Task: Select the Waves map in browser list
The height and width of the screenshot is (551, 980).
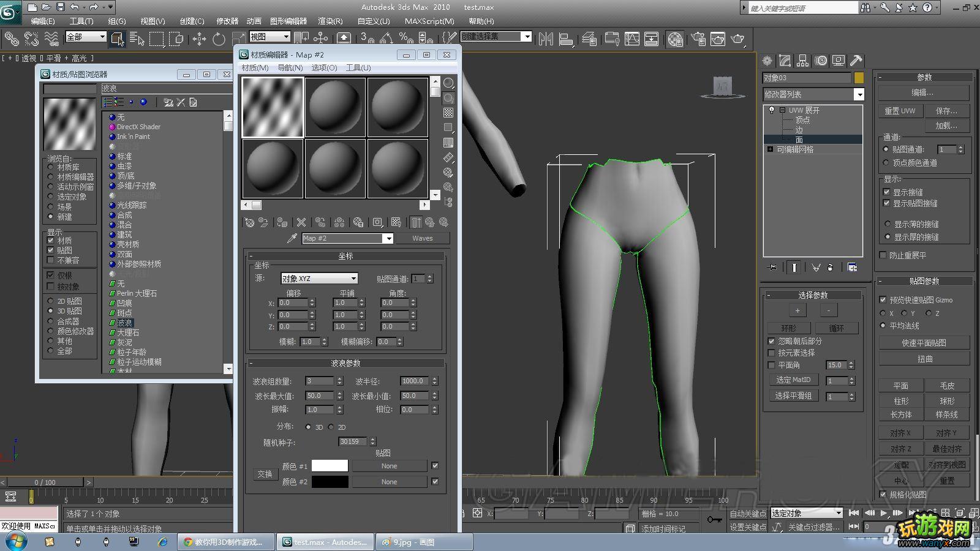Action: [x=124, y=323]
